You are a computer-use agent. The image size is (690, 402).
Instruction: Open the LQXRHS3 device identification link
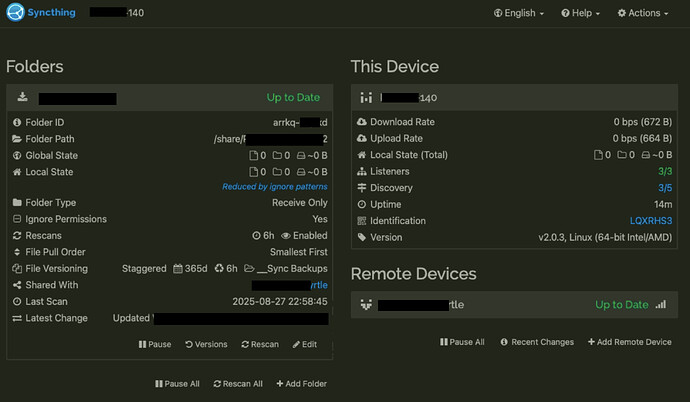[651, 221]
